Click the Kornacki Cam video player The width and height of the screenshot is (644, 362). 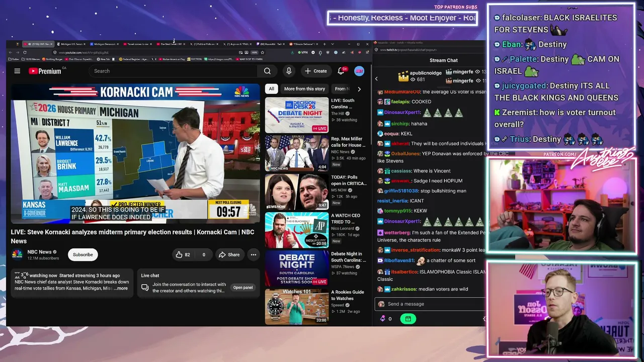pyautogui.click(x=135, y=153)
